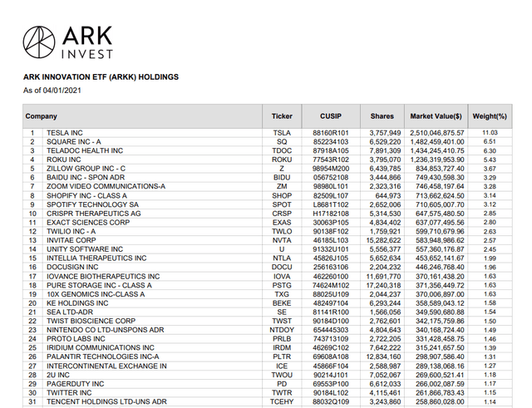Click the Weight(%) column header

pyautogui.click(x=490, y=116)
